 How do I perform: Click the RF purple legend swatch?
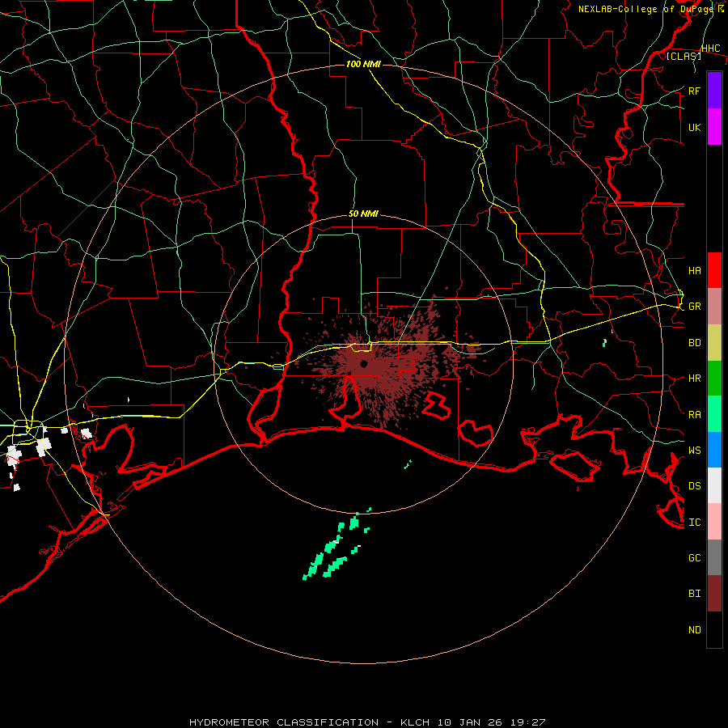(714, 91)
